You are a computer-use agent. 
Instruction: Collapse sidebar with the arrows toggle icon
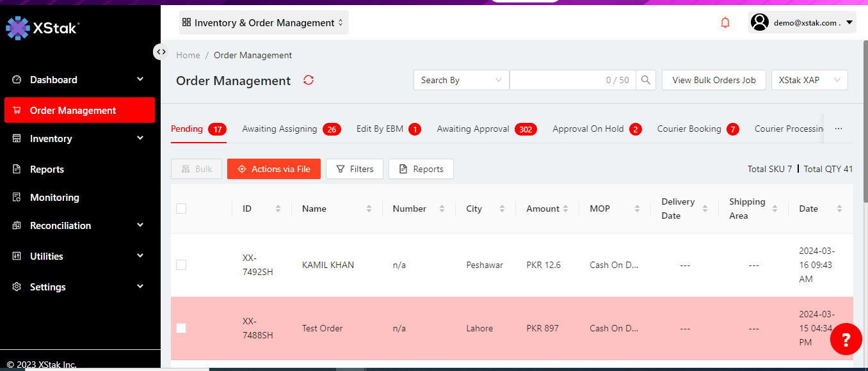pyautogui.click(x=161, y=52)
